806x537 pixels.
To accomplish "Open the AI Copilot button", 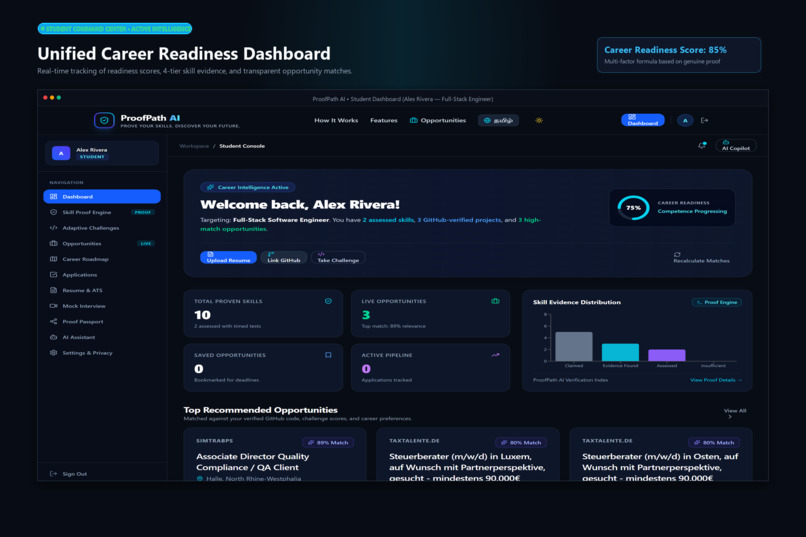I will (736, 146).
